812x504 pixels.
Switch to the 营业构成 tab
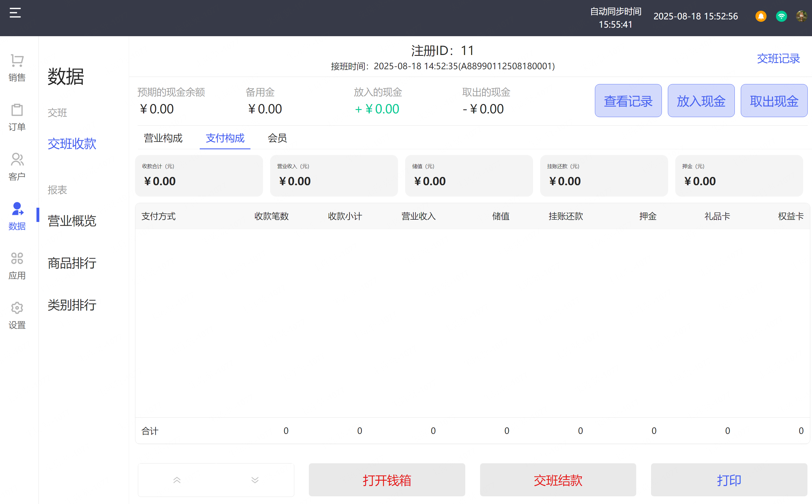click(163, 138)
